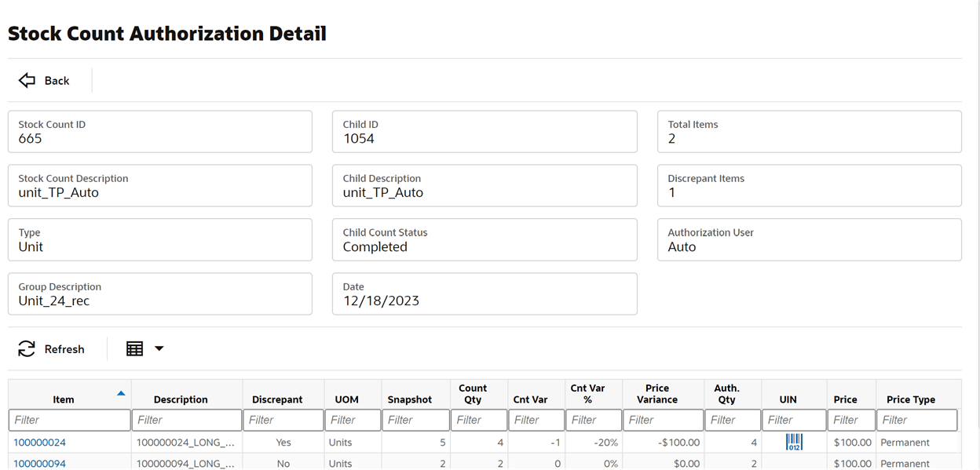The image size is (980, 470).
Task: Click the Item column filter field
Action: (x=69, y=420)
